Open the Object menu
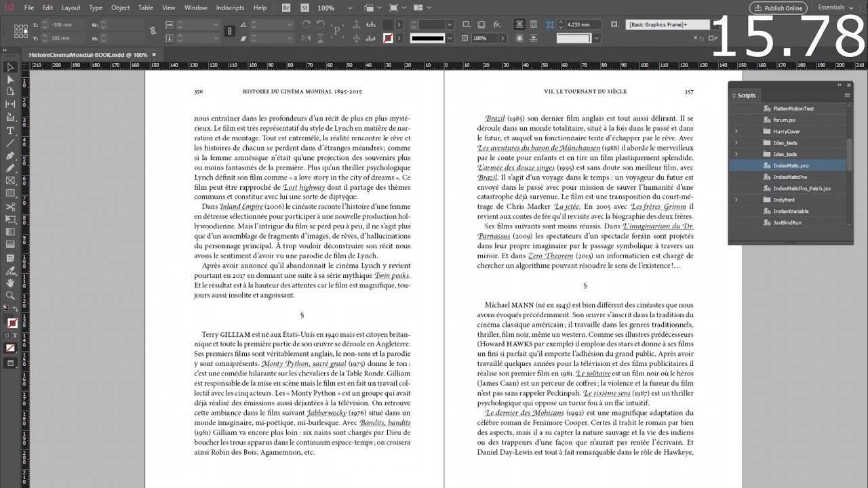 [x=120, y=7]
